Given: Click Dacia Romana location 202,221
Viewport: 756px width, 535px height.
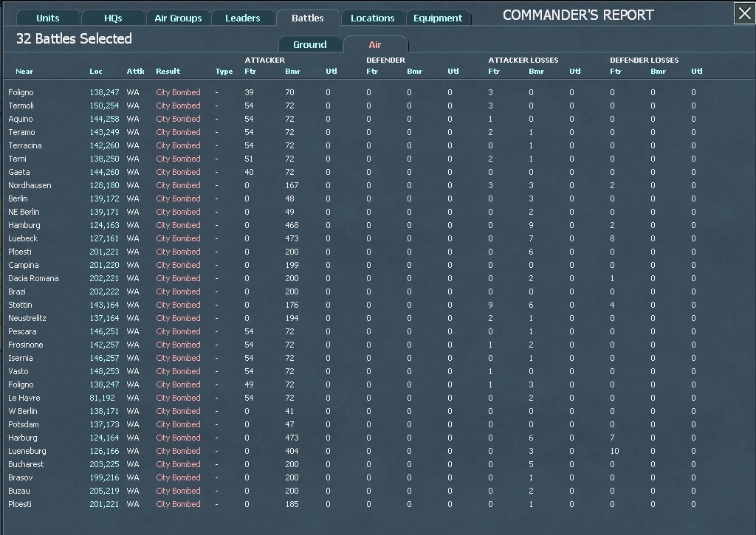Looking at the screenshot, I should [x=104, y=278].
